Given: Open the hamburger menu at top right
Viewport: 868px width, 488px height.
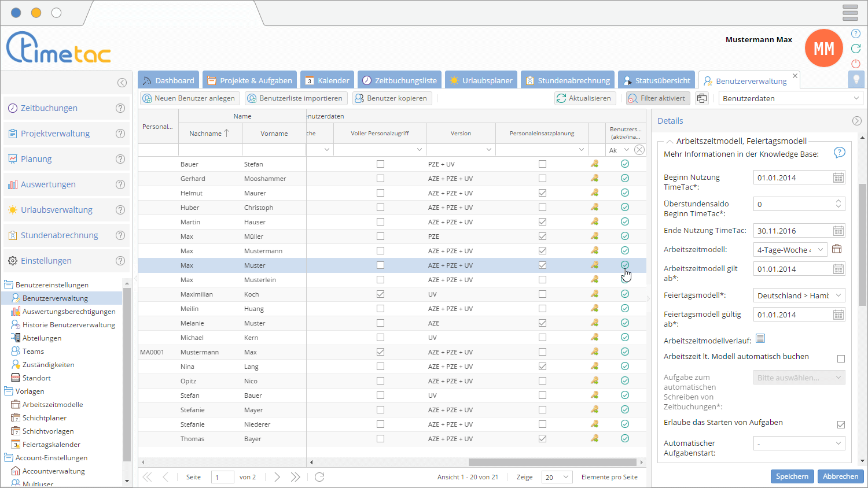Looking at the screenshot, I should (x=850, y=13).
